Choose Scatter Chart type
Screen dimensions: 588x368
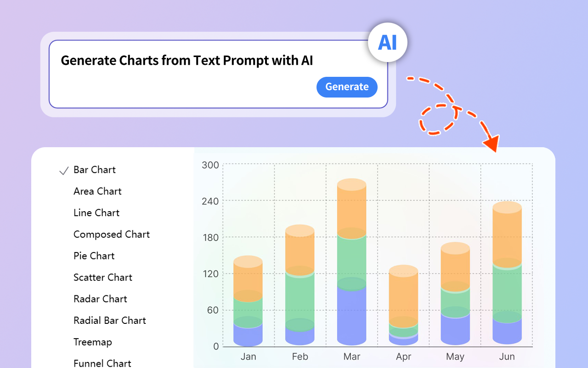103,278
